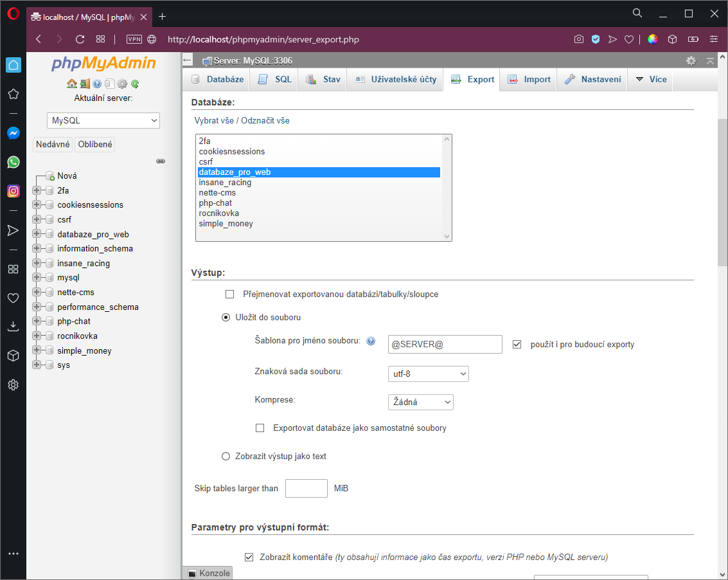Open browser tab search magnifier
The image size is (728, 580).
(x=637, y=13)
